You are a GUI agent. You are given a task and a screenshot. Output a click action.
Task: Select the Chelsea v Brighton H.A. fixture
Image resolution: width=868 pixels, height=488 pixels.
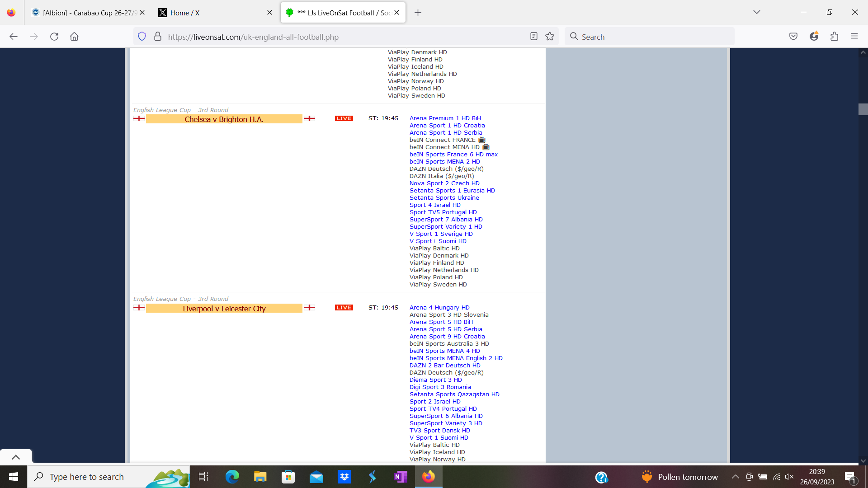pyautogui.click(x=224, y=119)
